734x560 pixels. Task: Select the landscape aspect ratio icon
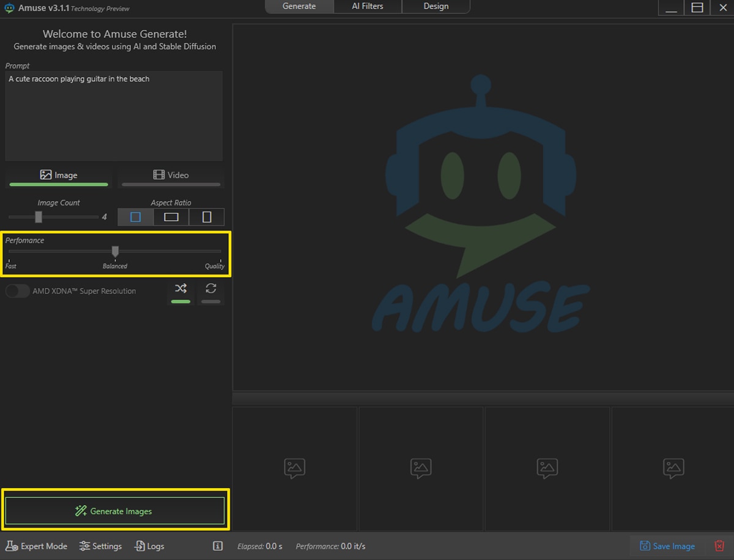point(171,217)
